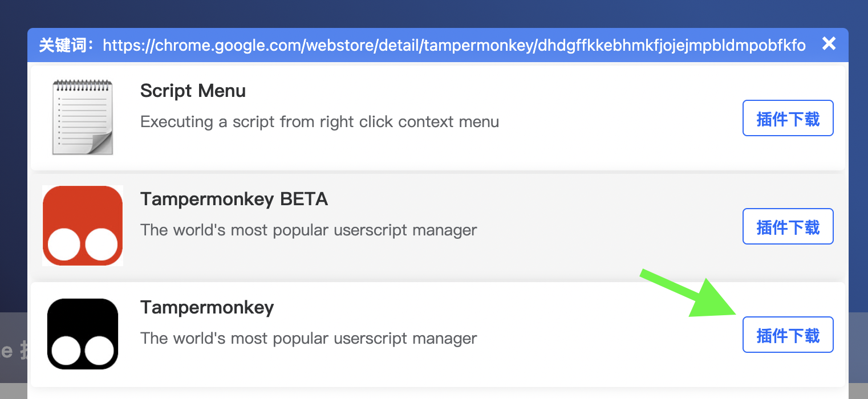Click the Tampermonkey entry row
This screenshot has width=868, height=399.
399,333
